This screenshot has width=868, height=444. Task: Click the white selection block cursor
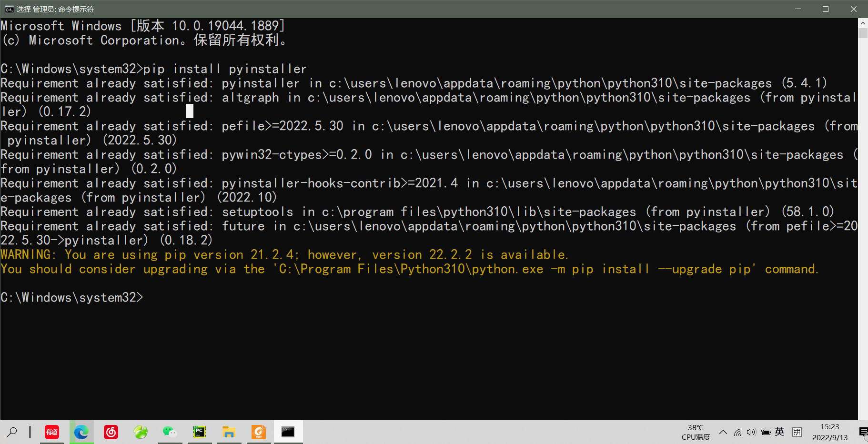(190, 111)
